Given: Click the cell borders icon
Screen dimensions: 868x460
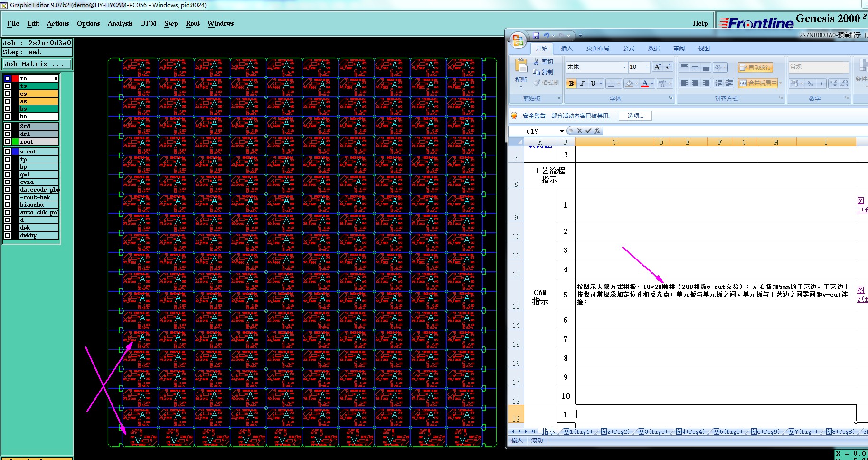Looking at the screenshot, I should [x=612, y=84].
